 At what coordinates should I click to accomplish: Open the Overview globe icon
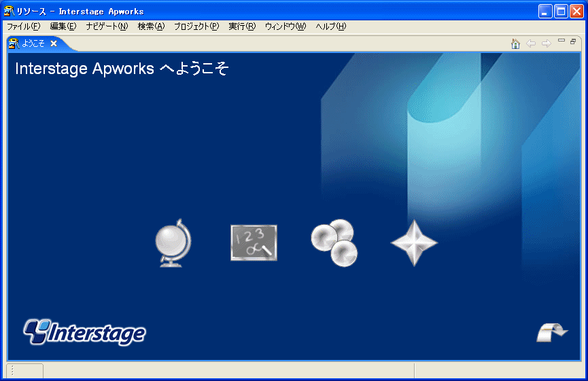click(x=173, y=243)
